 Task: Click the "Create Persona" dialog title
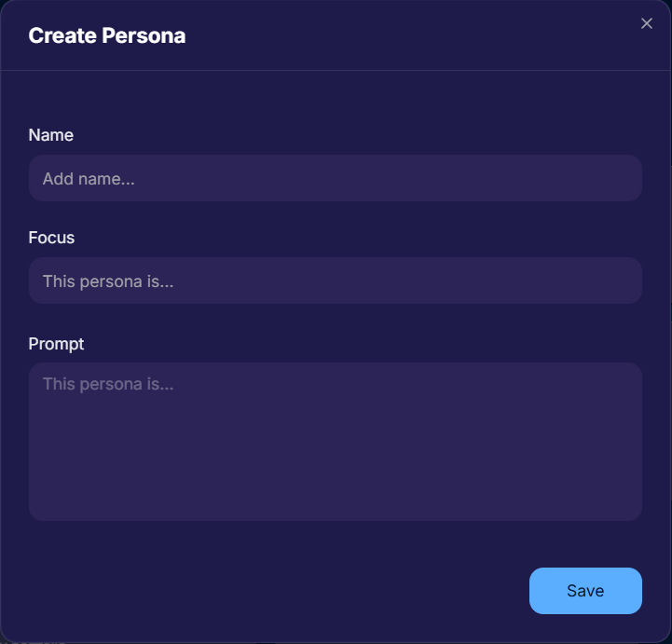(x=107, y=36)
